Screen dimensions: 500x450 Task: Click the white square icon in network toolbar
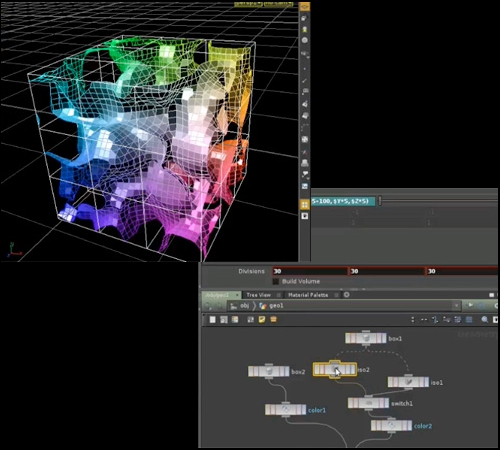[x=212, y=320]
